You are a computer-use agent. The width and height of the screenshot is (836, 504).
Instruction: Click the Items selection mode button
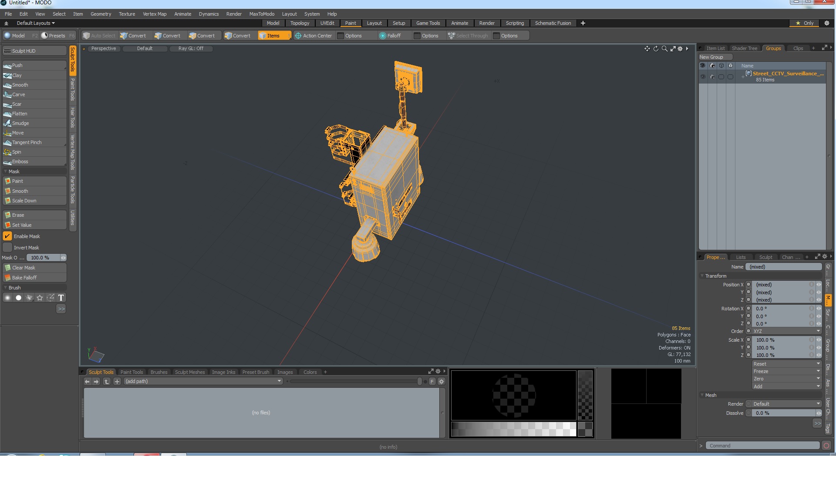[274, 36]
